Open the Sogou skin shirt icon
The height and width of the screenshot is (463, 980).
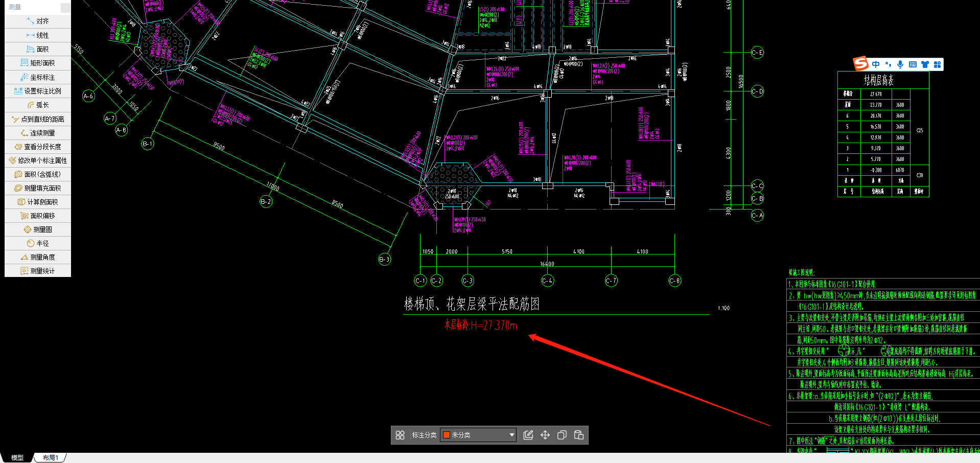925,64
